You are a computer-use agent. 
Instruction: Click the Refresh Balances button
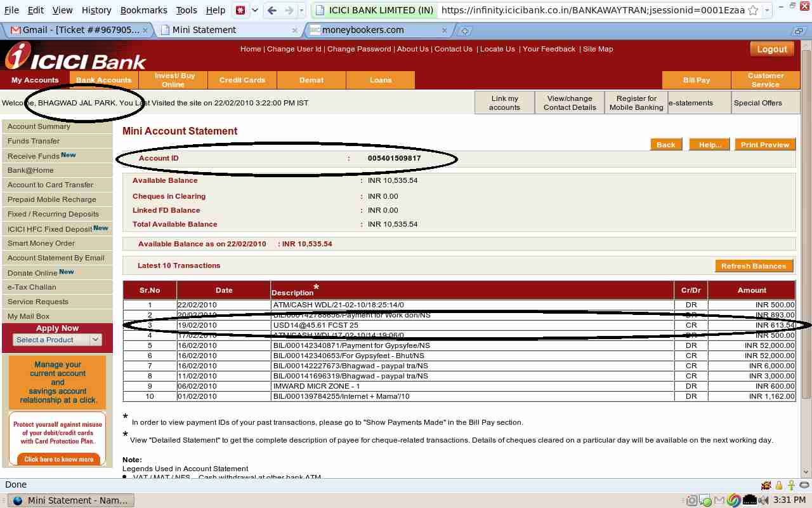point(754,266)
